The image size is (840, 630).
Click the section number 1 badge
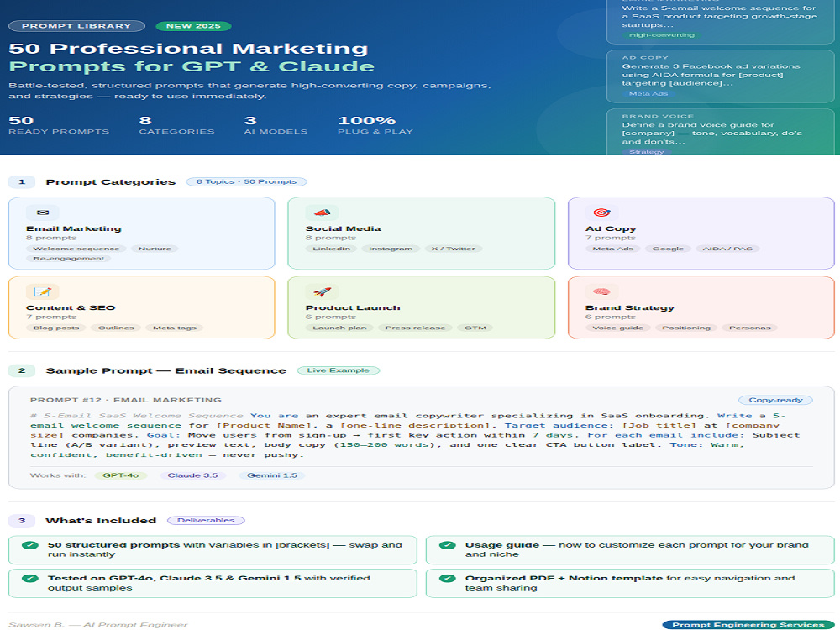pos(22,181)
